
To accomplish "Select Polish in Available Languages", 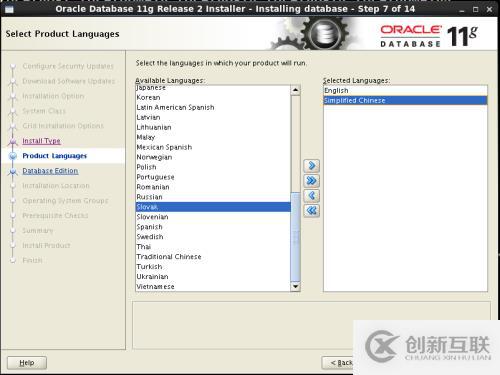I will [x=213, y=167].
